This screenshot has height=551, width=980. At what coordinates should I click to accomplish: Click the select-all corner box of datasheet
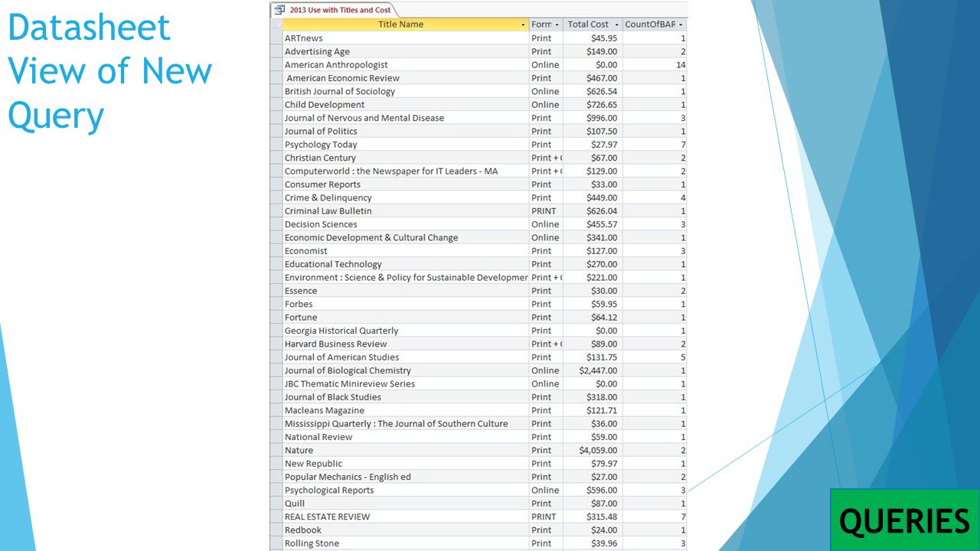coord(276,24)
